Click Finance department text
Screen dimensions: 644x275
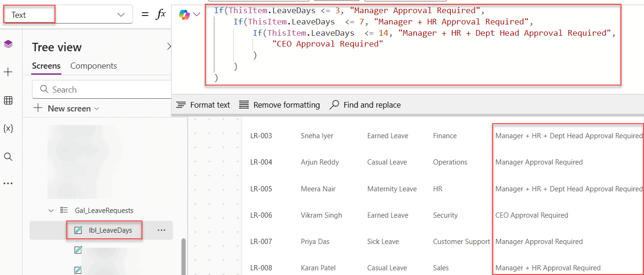click(x=445, y=136)
